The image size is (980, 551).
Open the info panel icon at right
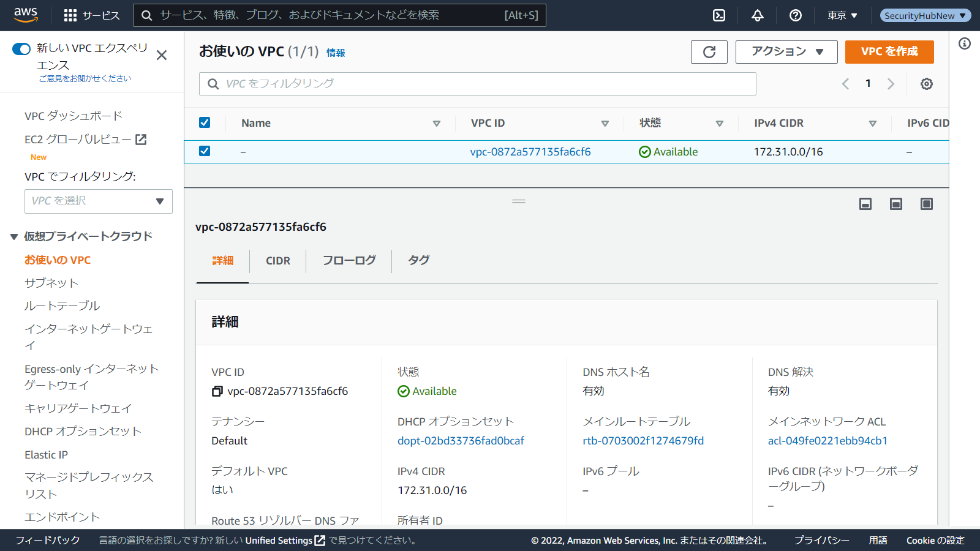click(x=965, y=43)
